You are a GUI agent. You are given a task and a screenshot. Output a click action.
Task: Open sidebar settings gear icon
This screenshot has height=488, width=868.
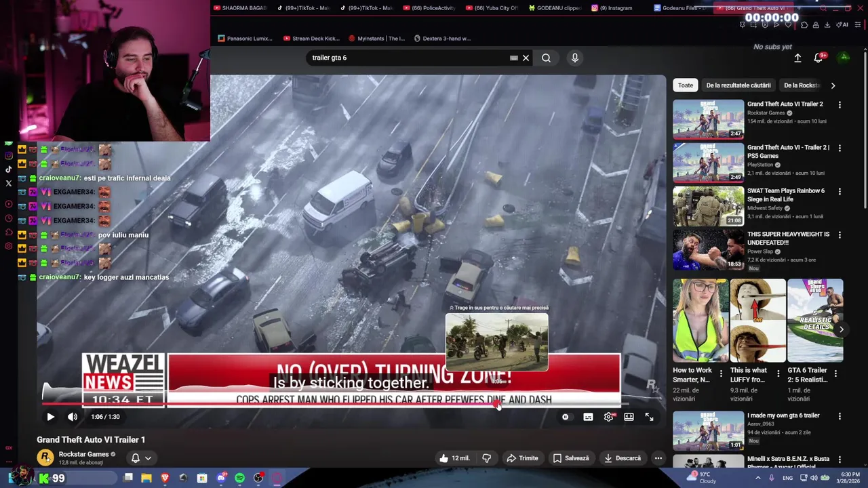(x=9, y=246)
